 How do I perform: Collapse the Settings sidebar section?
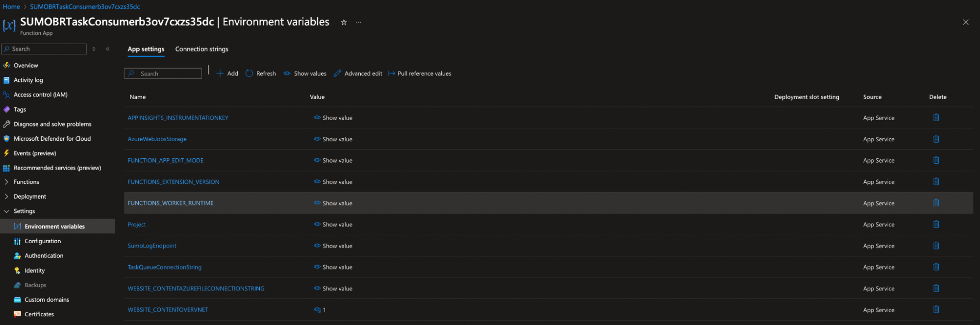coord(6,211)
